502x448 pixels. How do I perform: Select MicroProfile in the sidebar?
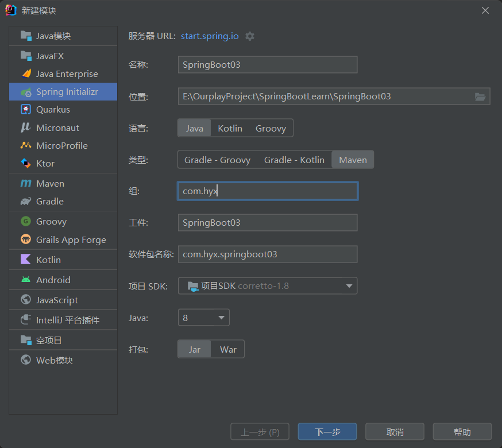(63, 145)
